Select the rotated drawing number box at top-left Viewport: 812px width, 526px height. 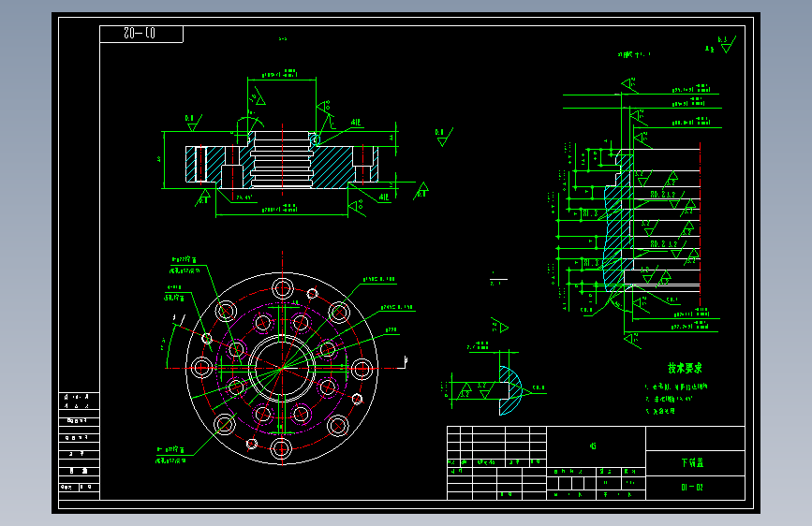coord(140,35)
